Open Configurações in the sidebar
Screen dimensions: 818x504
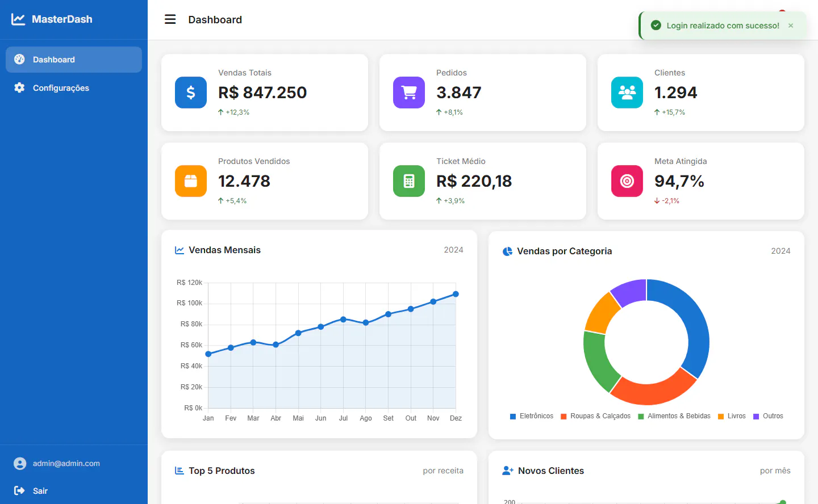click(74, 88)
